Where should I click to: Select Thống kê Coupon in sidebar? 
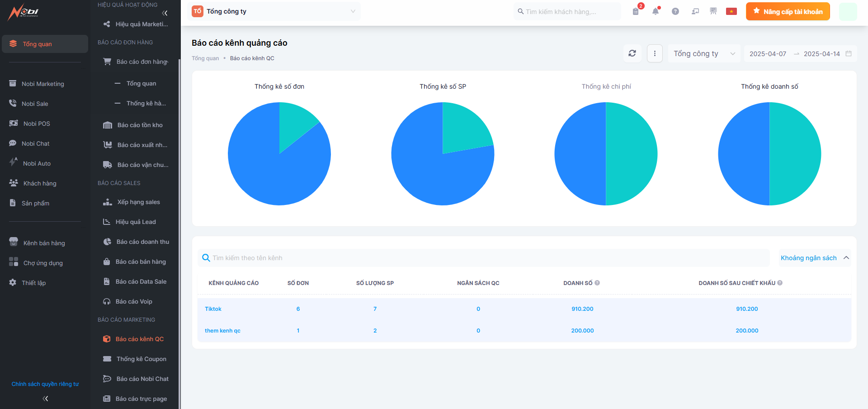pos(141,359)
